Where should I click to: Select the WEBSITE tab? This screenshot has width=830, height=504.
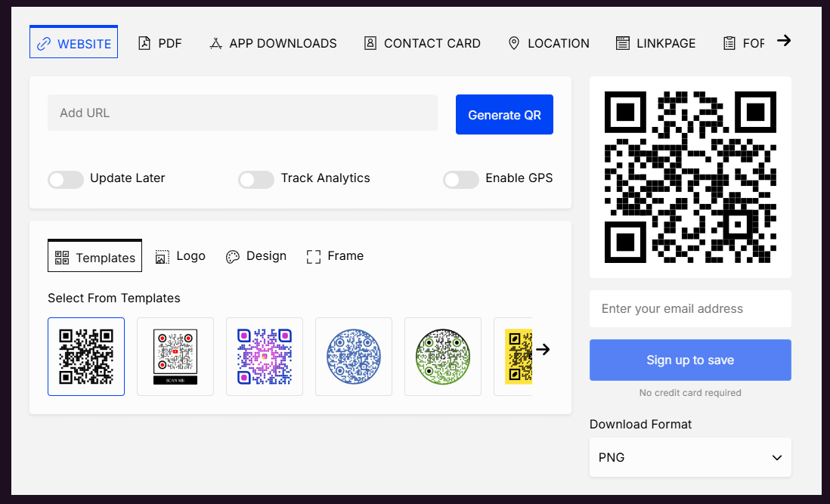73,42
